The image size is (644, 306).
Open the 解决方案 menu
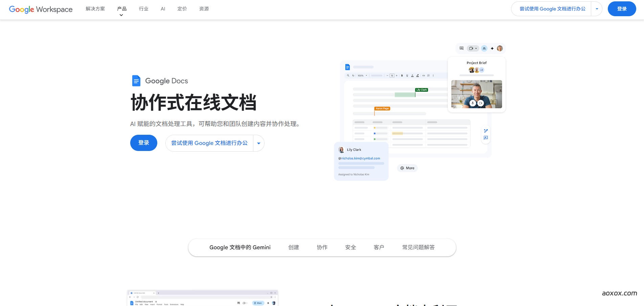point(95,9)
